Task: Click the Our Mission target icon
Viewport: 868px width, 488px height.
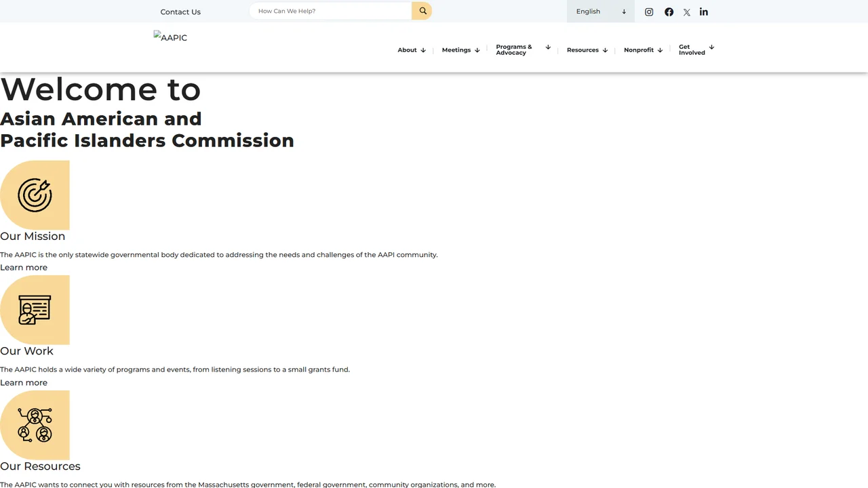Action: tap(35, 195)
